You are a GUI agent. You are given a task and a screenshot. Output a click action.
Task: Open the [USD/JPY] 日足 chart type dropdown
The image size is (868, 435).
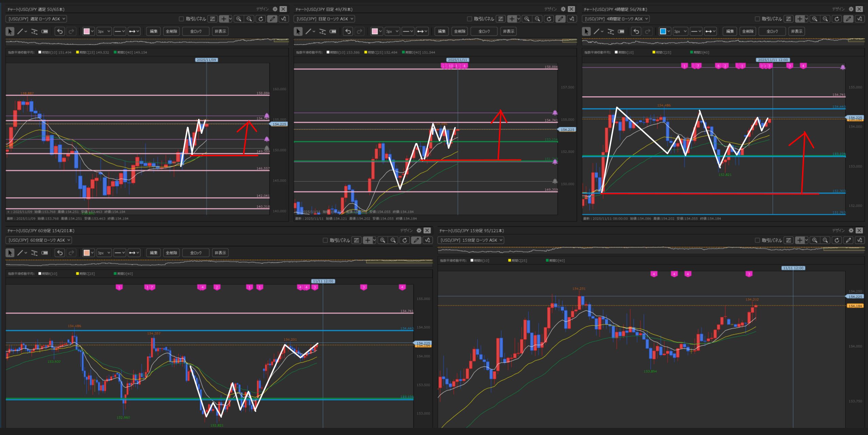[x=325, y=19]
